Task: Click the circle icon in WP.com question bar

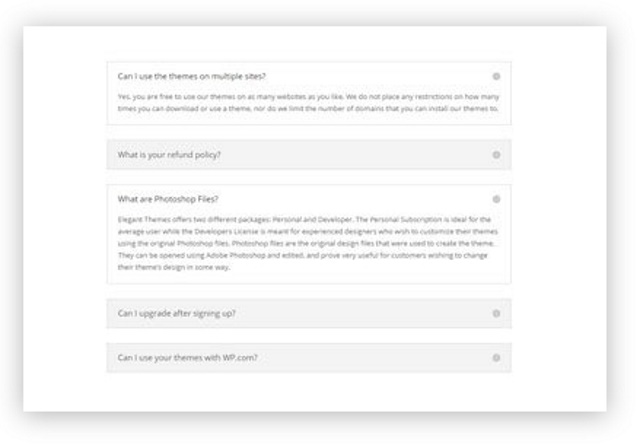Action: point(496,358)
